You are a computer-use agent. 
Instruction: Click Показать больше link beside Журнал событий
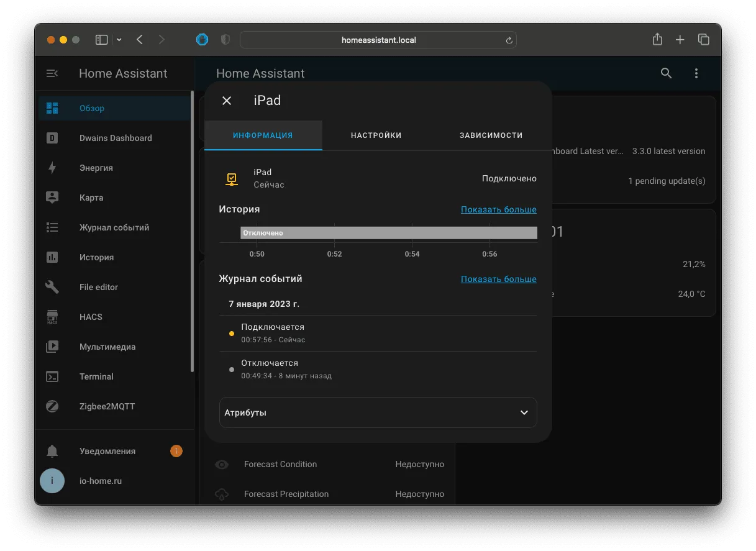tap(498, 279)
